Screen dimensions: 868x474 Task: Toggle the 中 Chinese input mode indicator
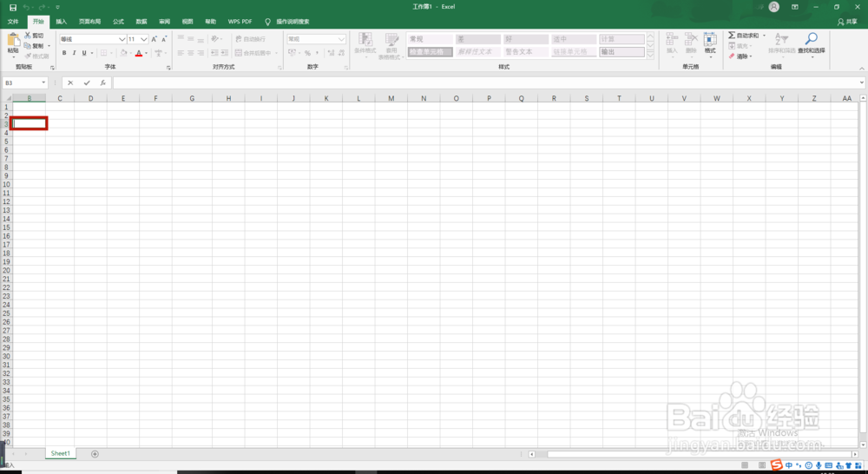coord(789,465)
